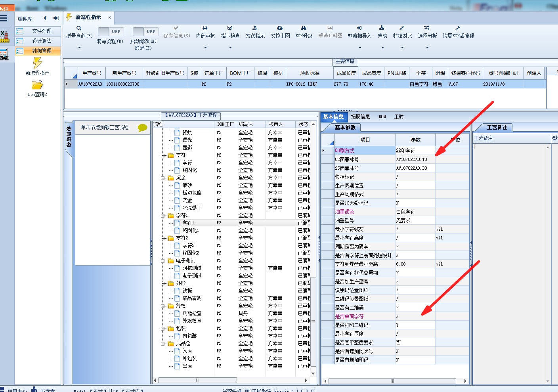Click 项目 column header in parameters
This screenshot has height=392, width=558.
click(365, 140)
